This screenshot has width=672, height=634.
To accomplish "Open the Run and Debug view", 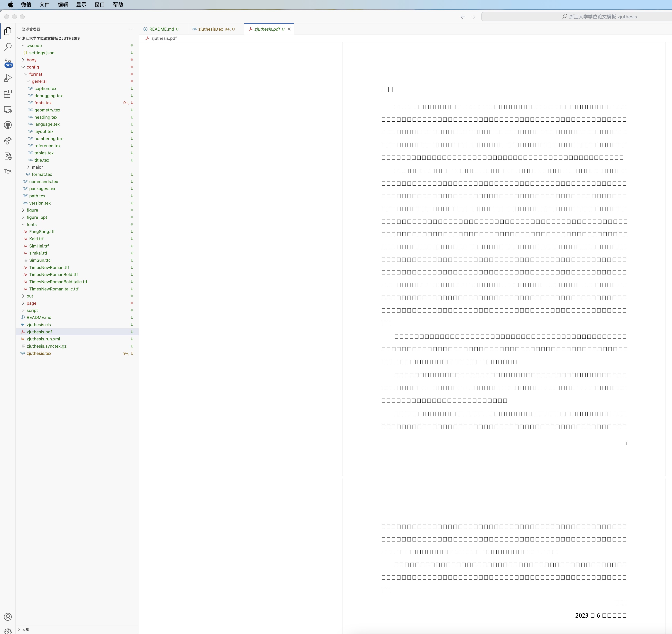I will (8, 78).
